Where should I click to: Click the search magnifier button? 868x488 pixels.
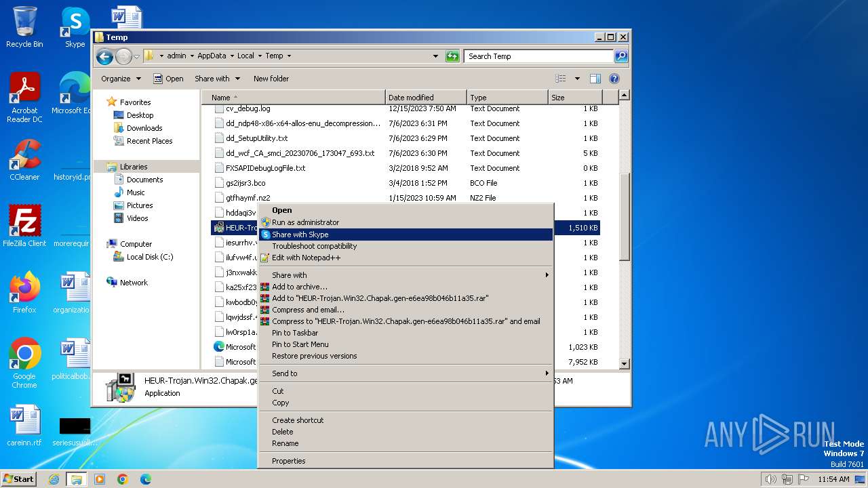621,56
